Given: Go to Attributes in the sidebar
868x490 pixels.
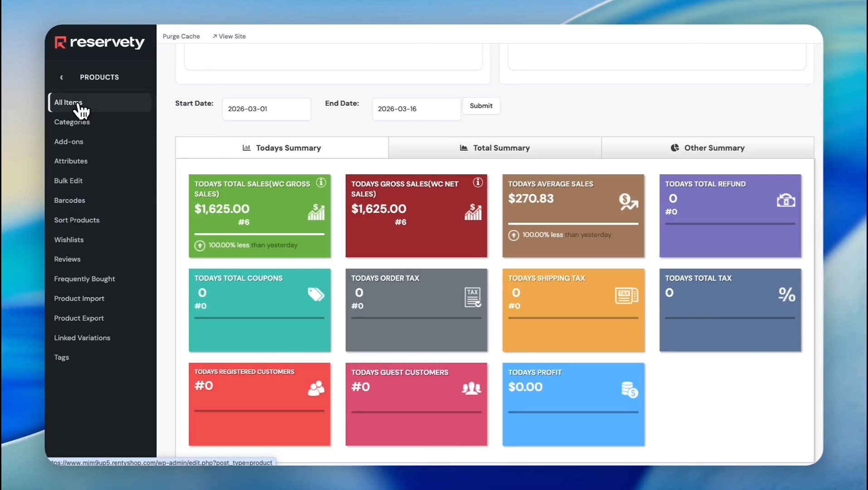Looking at the screenshot, I should pos(71,161).
